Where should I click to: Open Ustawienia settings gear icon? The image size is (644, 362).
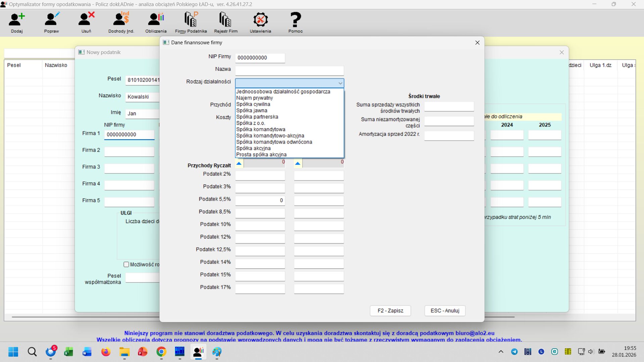point(260,20)
